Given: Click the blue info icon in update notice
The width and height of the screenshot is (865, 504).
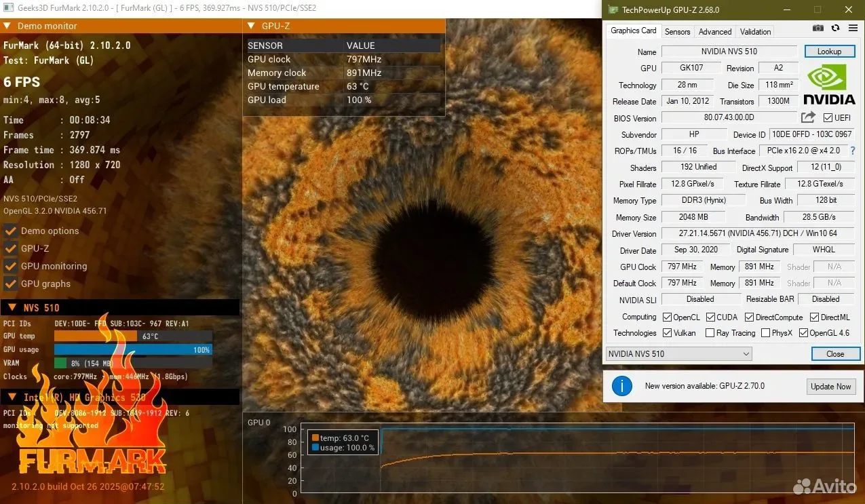Looking at the screenshot, I should coord(622,385).
